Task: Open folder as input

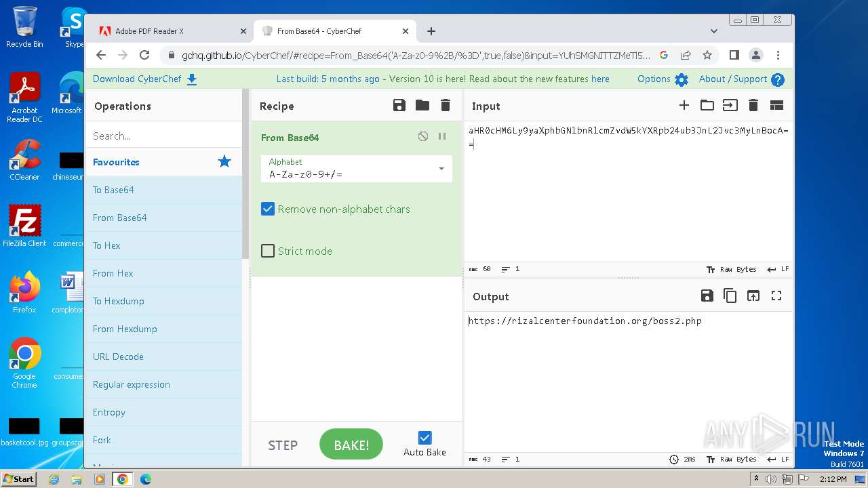Action: (x=707, y=105)
